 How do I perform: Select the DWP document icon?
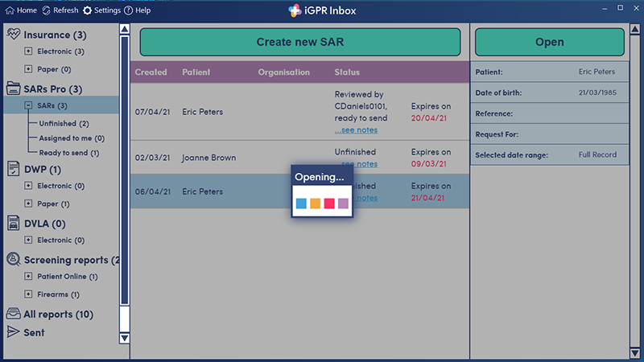13,168
